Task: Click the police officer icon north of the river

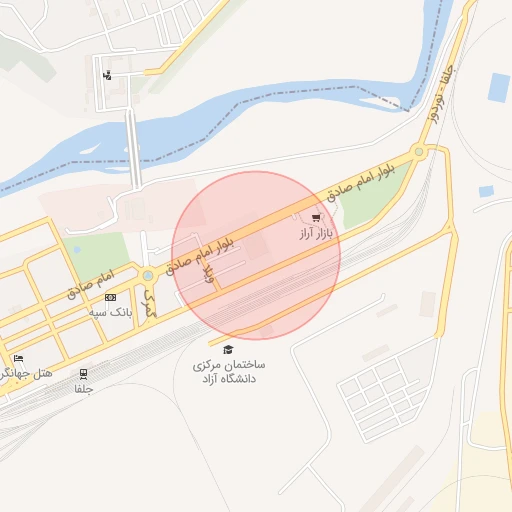Action: (x=107, y=75)
